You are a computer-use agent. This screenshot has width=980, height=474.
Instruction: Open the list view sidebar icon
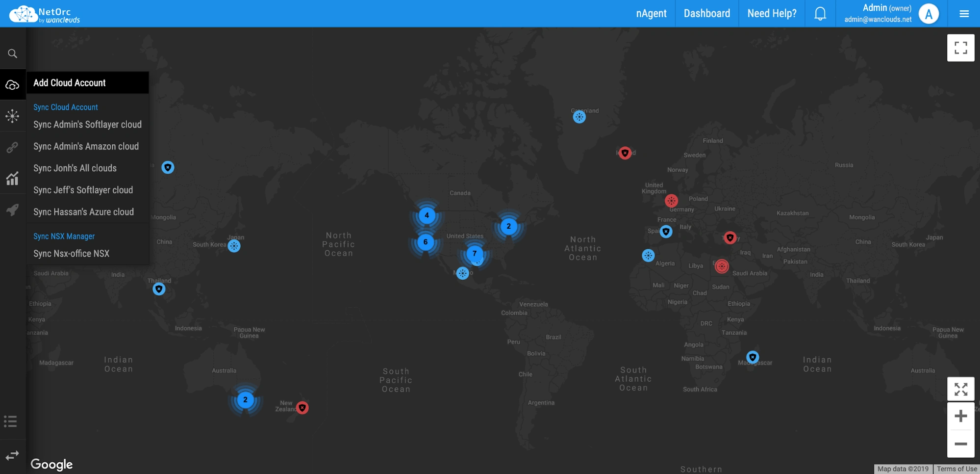coord(10,421)
